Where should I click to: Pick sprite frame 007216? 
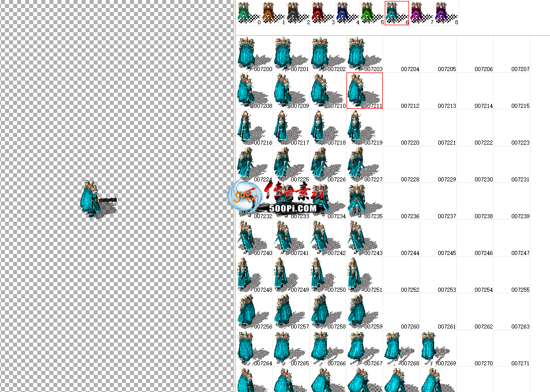coord(254,128)
